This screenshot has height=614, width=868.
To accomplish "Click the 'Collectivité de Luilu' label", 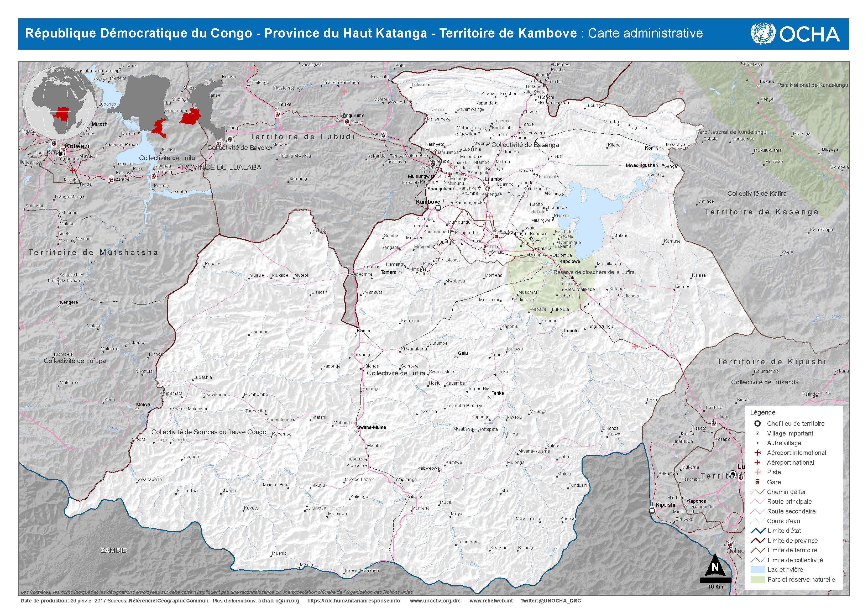I will [x=167, y=158].
